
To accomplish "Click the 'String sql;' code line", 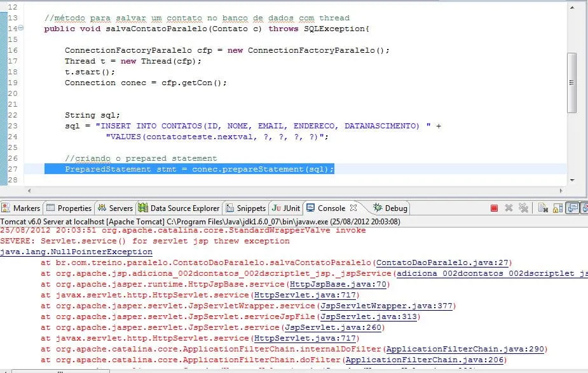I will point(92,115).
